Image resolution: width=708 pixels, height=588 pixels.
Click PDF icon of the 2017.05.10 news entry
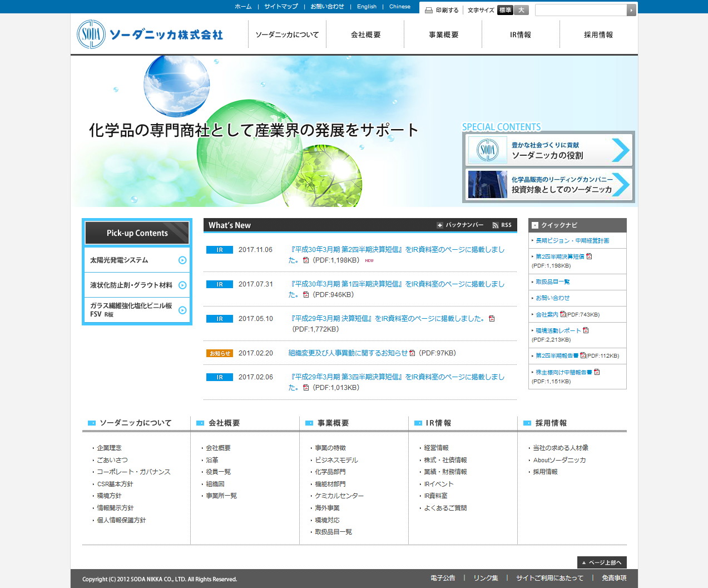click(492, 319)
